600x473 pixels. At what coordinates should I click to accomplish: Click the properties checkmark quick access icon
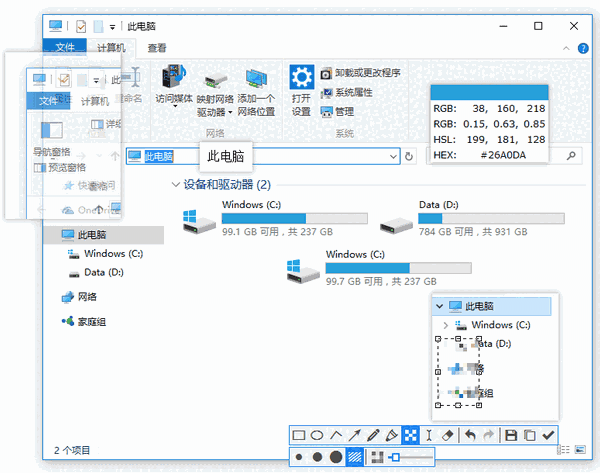(x=81, y=26)
